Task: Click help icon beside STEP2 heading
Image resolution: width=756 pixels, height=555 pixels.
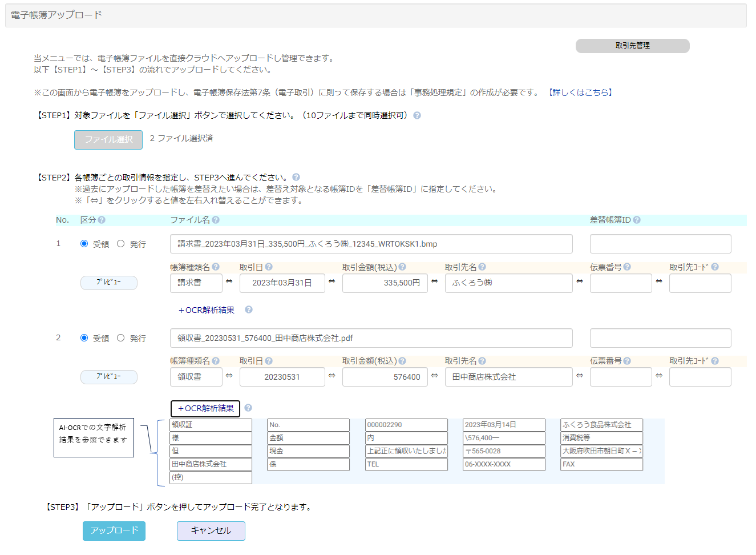Action: pos(296,177)
